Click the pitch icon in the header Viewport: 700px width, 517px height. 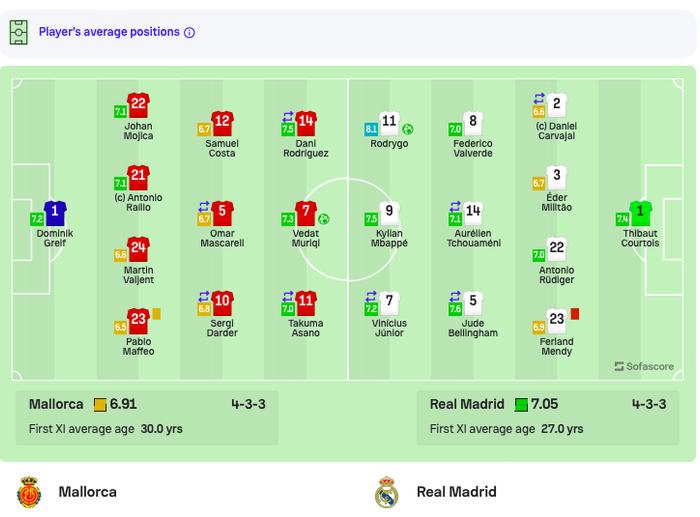coord(19,32)
